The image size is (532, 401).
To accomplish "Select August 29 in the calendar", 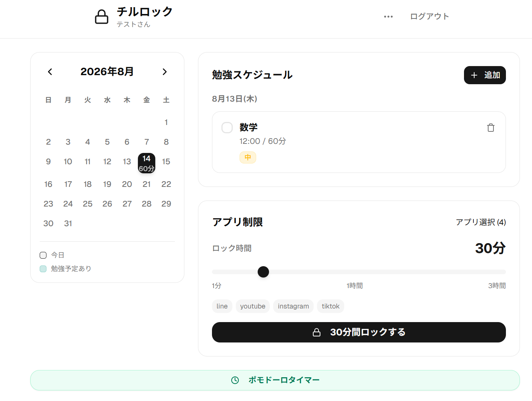I will point(166,204).
